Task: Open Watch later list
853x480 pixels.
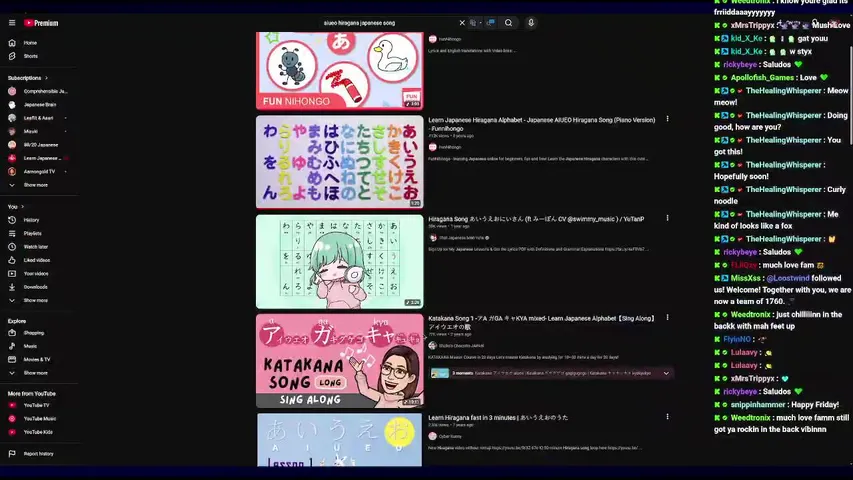Action: coord(28,247)
